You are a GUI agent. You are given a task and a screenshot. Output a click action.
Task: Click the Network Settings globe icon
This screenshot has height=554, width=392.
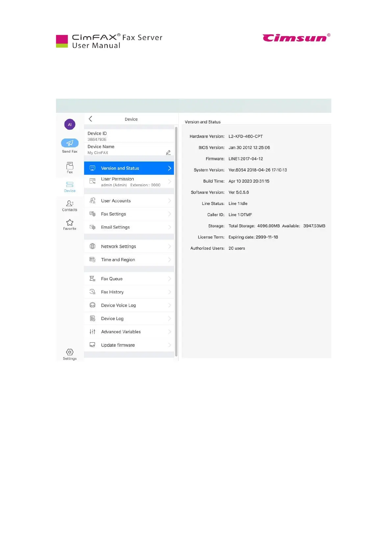point(92,246)
